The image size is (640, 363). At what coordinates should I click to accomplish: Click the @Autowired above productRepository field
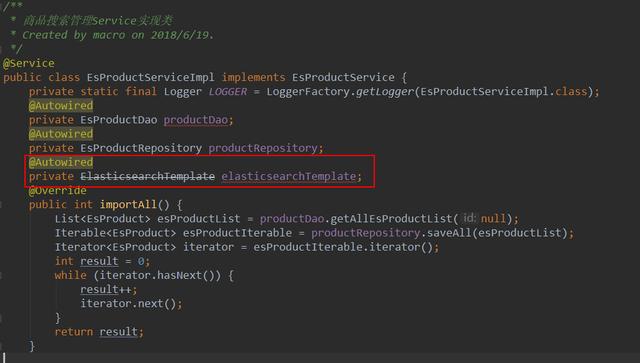(61, 134)
